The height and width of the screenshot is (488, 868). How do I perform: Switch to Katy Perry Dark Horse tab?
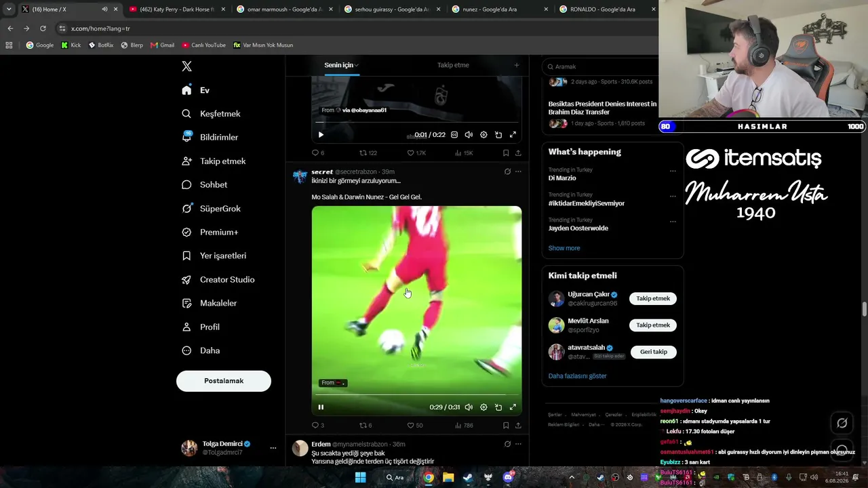click(x=176, y=9)
